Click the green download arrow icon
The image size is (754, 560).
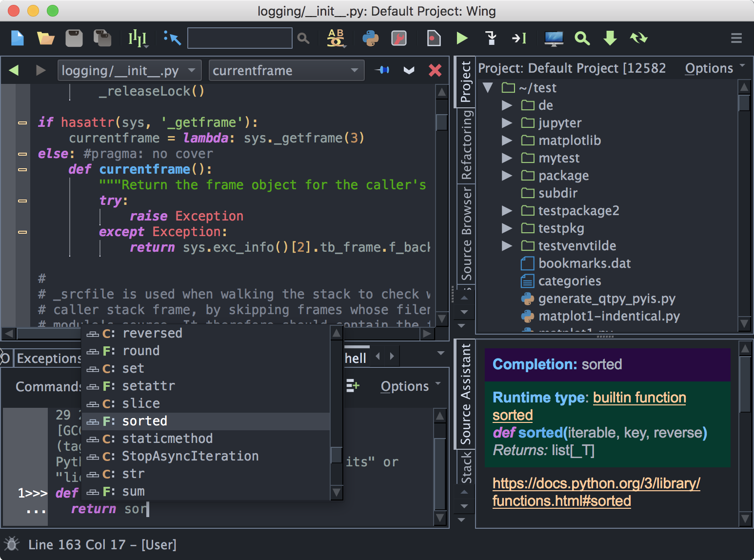(610, 38)
